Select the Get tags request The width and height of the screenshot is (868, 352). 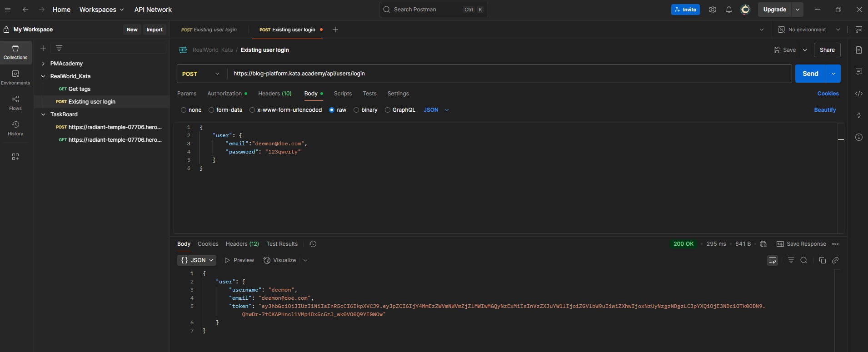80,89
